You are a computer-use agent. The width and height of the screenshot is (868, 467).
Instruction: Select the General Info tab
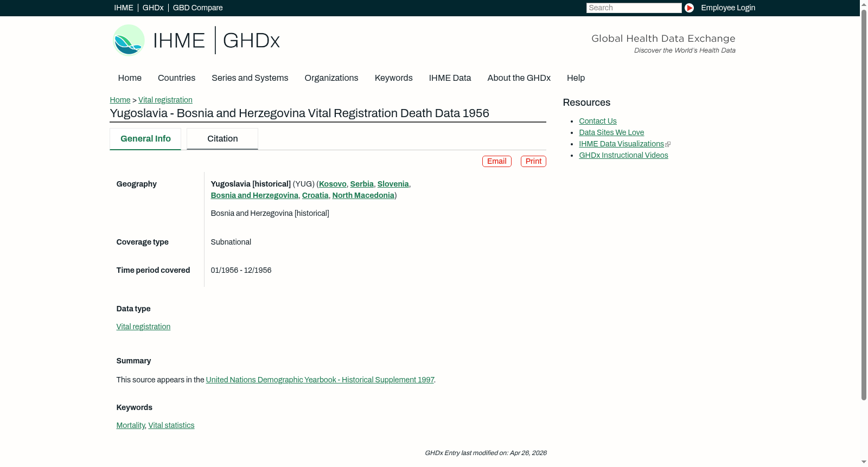click(145, 139)
